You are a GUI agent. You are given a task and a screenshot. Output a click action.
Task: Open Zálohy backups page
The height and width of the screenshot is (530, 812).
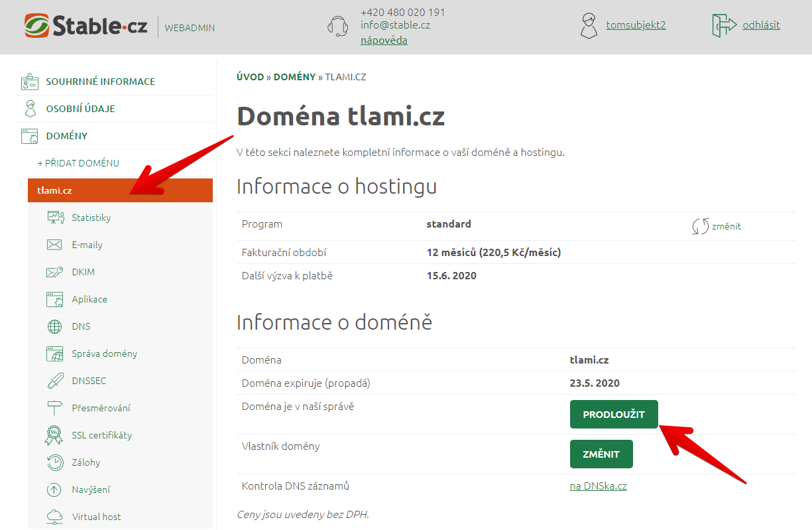pos(86,462)
